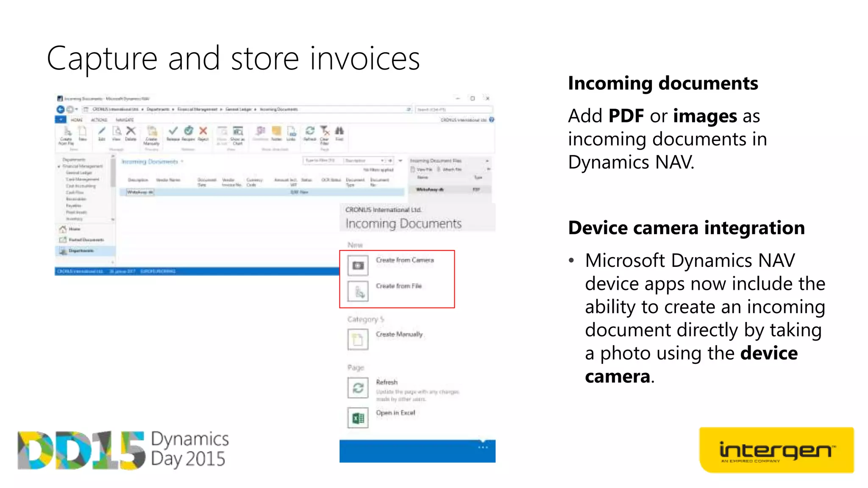The image size is (868, 488).
Task: Click the Help question mark icon
Action: (492, 120)
